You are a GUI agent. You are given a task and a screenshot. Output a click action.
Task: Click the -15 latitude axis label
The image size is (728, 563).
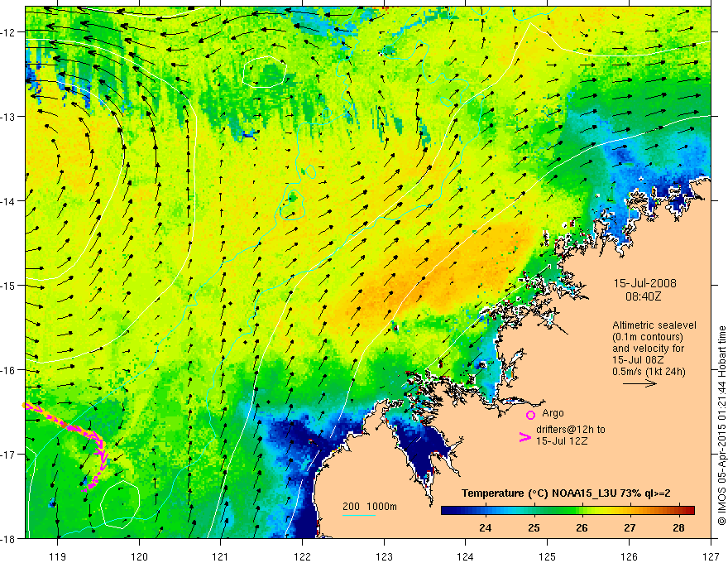click(9, 286)
